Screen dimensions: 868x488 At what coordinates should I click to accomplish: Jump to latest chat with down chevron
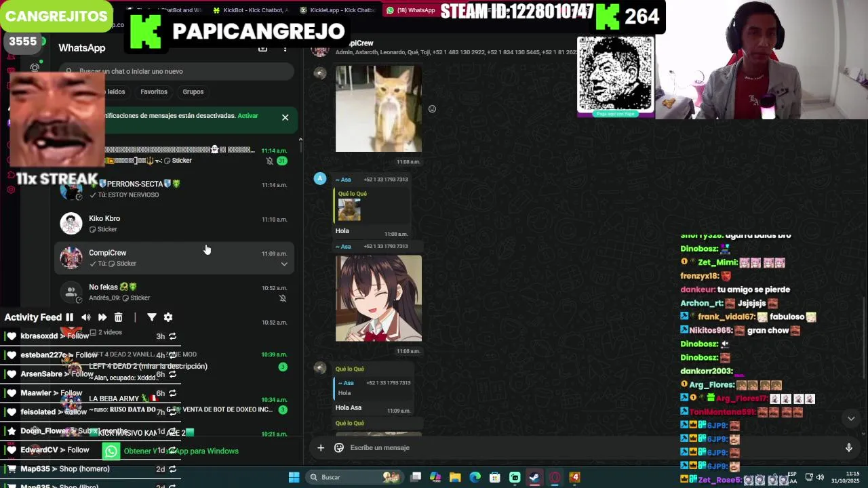pyautogui.click(x=851, y=418)
